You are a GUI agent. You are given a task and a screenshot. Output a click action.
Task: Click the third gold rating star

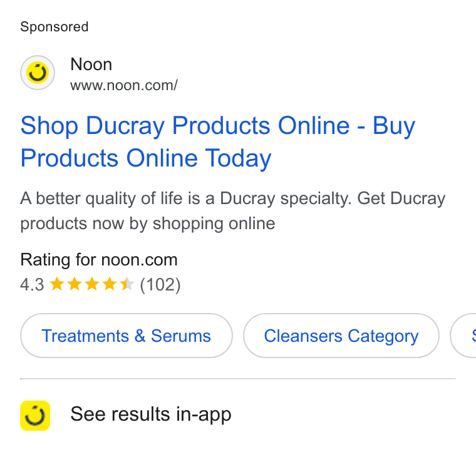pyautogui.click(x=91, y=285)
